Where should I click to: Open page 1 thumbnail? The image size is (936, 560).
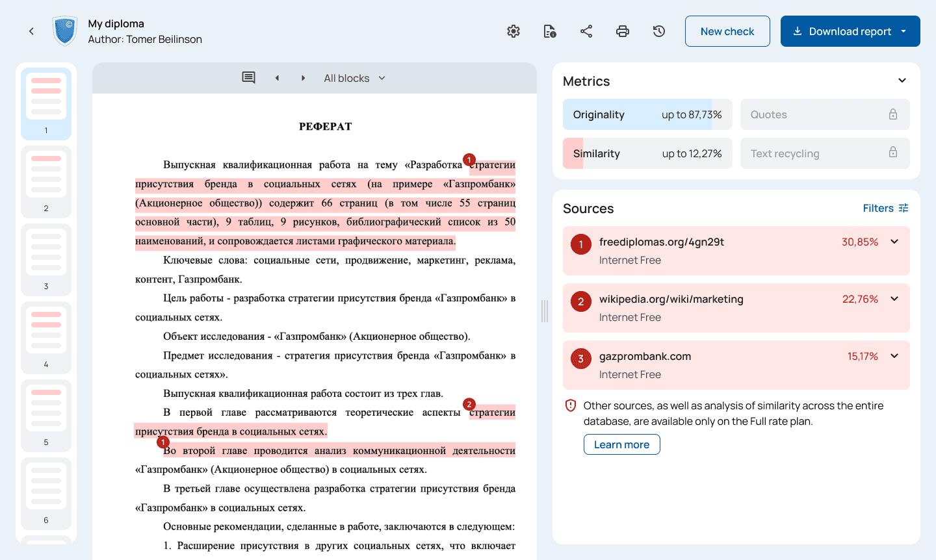coord(46,104)
